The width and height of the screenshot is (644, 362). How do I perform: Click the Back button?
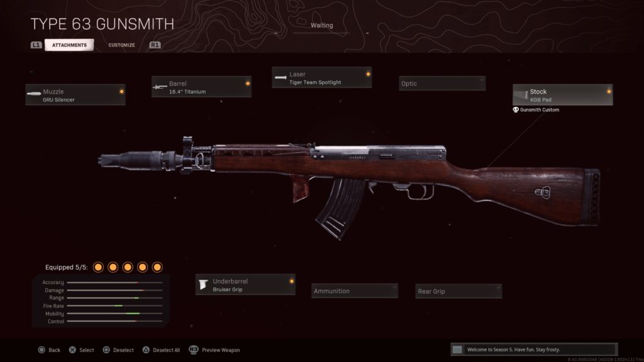point(49,350)
